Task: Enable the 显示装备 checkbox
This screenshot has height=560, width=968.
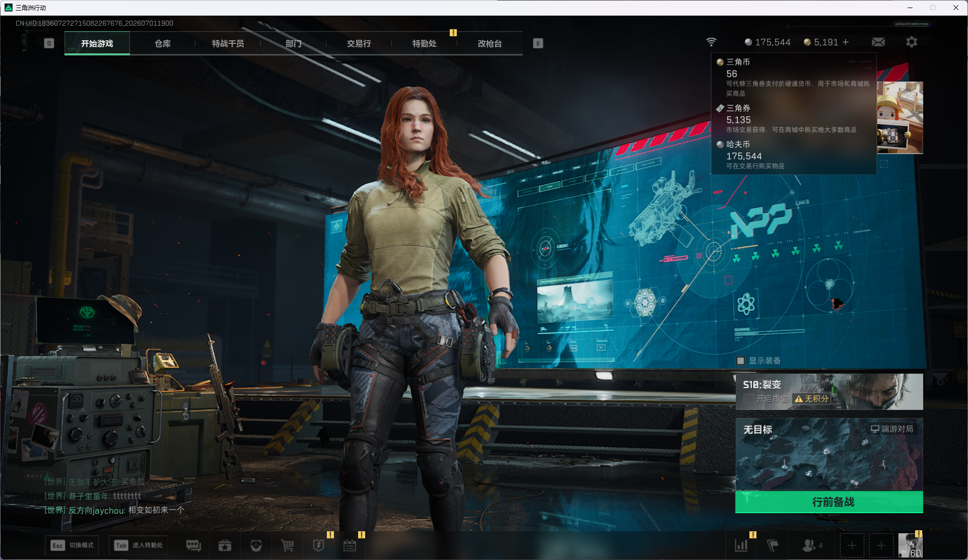Action: [740, 361]
